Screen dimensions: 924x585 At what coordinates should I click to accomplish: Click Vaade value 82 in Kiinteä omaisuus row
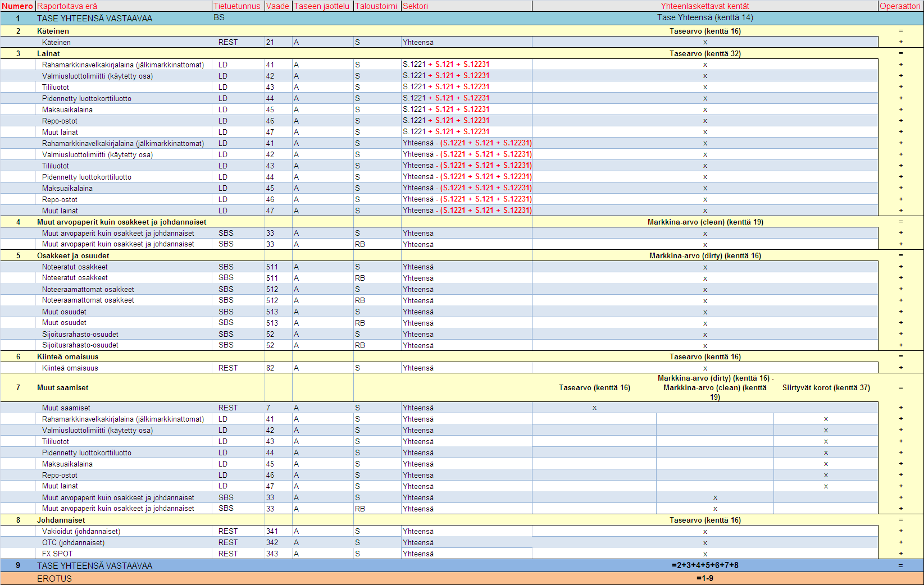tap(270, 368)
